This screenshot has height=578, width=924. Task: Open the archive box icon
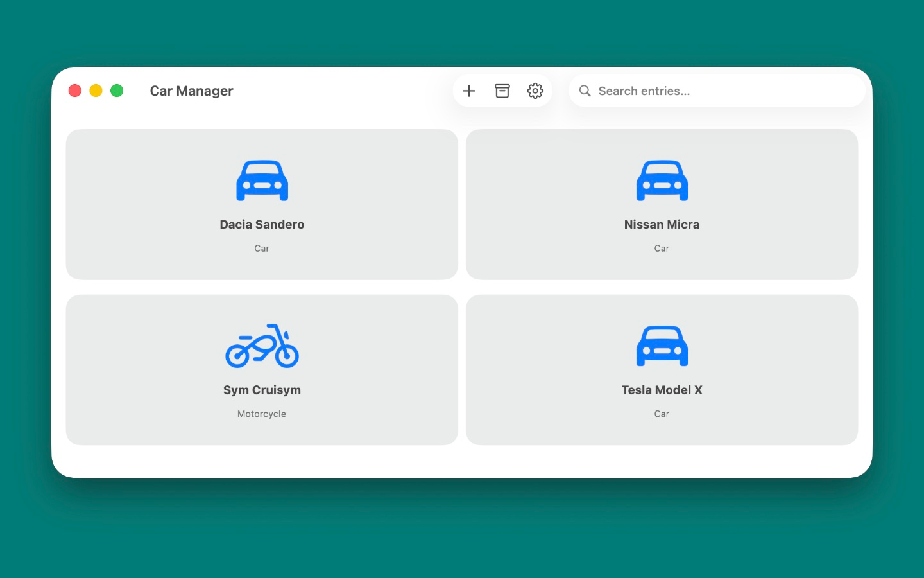pos(502,91)
